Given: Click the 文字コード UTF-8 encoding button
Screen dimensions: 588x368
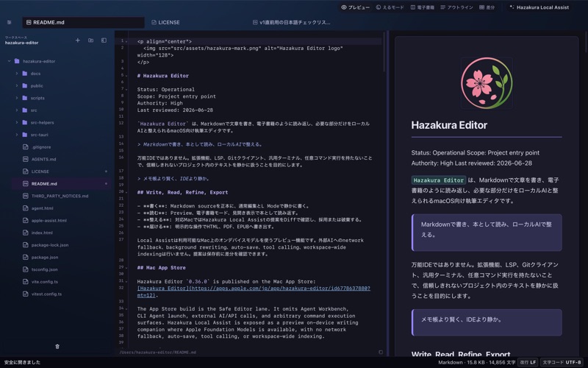Looking at the screenshot, I should (562, 362).
